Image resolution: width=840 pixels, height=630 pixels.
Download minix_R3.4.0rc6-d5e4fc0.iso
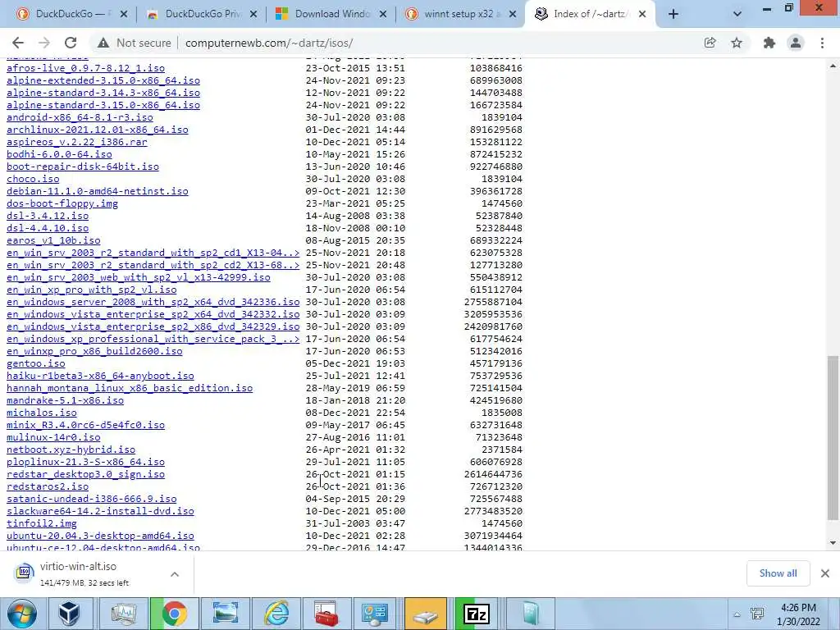[x=85, y=426]
